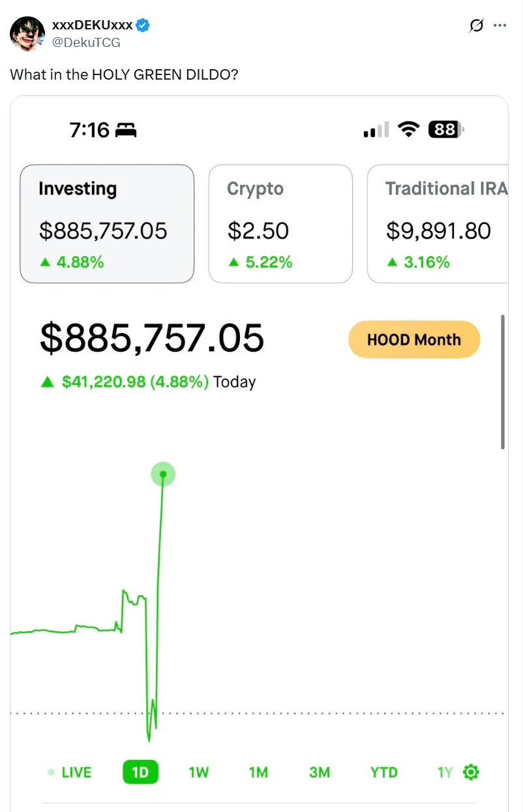Click the WiFi status icon
The width and height of the screenshot is (523, 812).
pos(409,129)
